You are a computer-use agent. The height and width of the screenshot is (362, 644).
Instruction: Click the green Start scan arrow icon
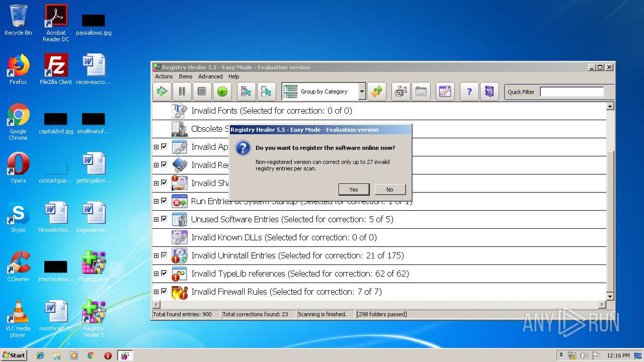(x=162, y=92)
